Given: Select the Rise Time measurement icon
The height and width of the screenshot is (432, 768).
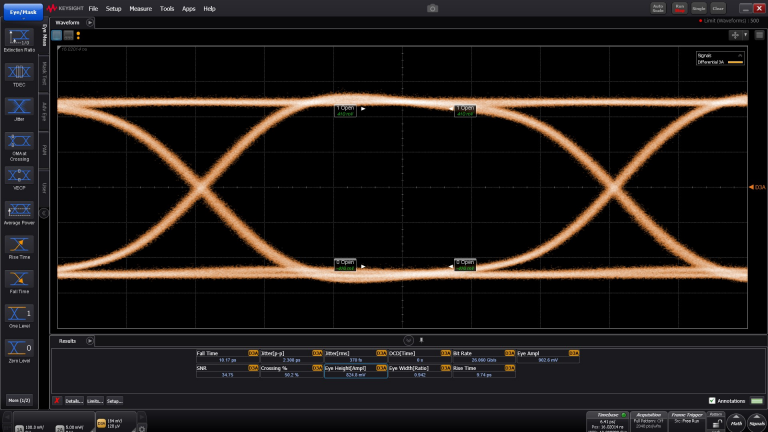Looking at the screenshot, I should click(x=17, y=243).
